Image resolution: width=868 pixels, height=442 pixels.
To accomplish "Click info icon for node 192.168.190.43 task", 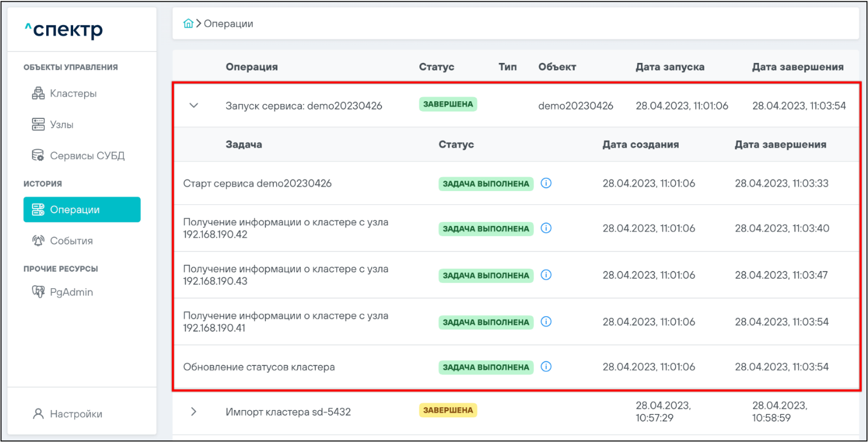I will tap(546, 275).
